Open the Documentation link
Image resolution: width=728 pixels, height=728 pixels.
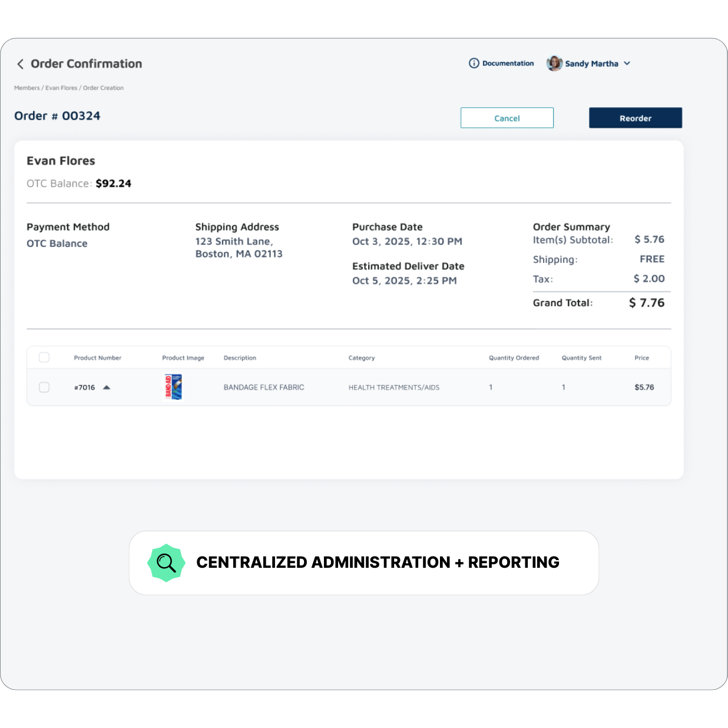point(508,63)
